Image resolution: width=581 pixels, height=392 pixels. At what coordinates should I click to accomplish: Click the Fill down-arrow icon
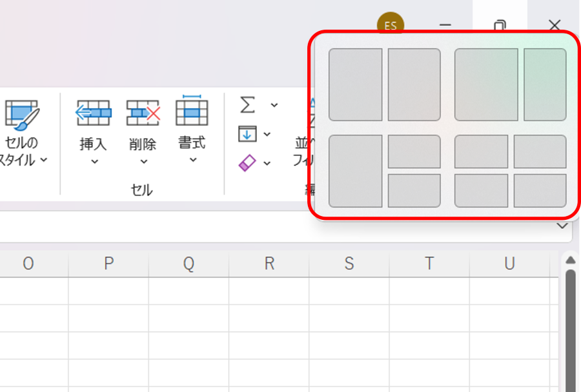point(247,134)
